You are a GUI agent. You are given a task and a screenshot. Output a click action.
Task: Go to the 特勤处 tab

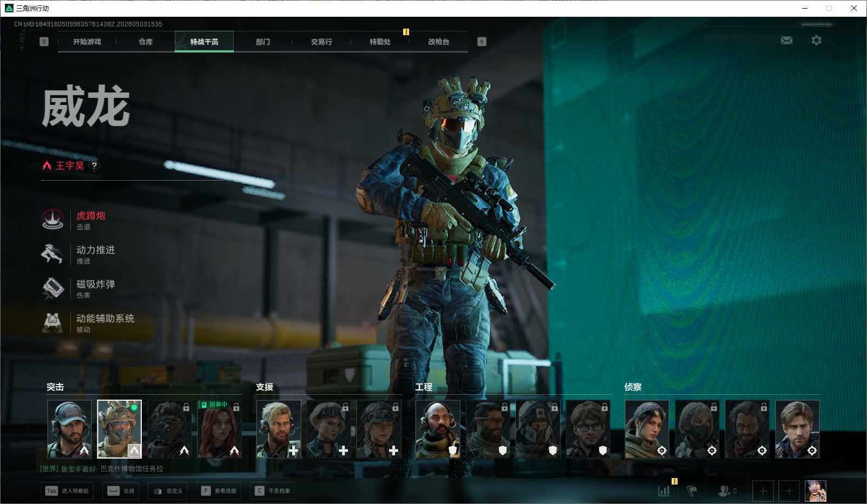click(380, 42)
